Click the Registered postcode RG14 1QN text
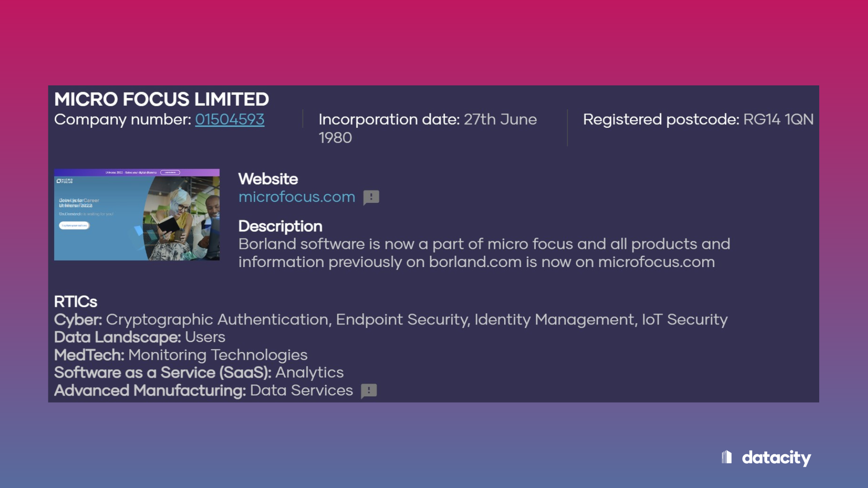868x488 pixels. coord(698,119)
